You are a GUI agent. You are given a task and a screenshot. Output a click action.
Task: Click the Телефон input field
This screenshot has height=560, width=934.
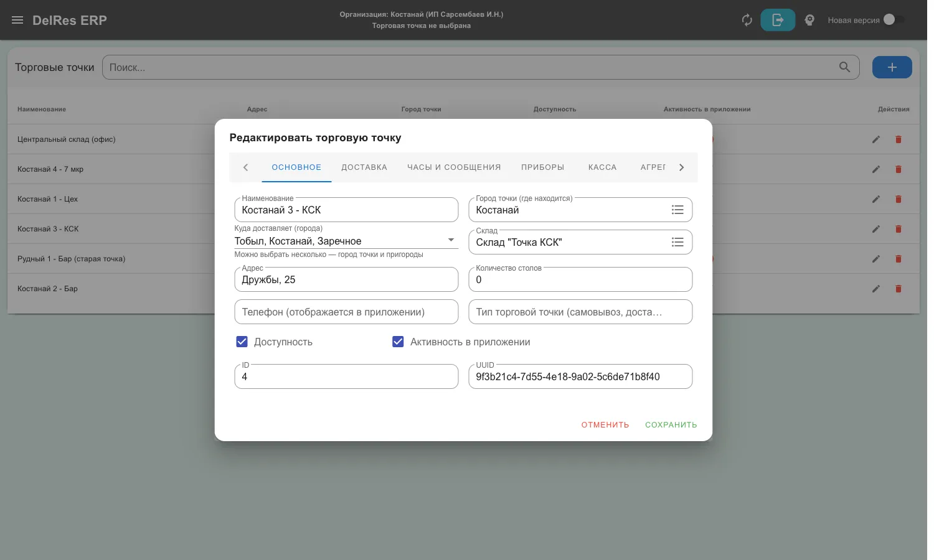point(346,312)
